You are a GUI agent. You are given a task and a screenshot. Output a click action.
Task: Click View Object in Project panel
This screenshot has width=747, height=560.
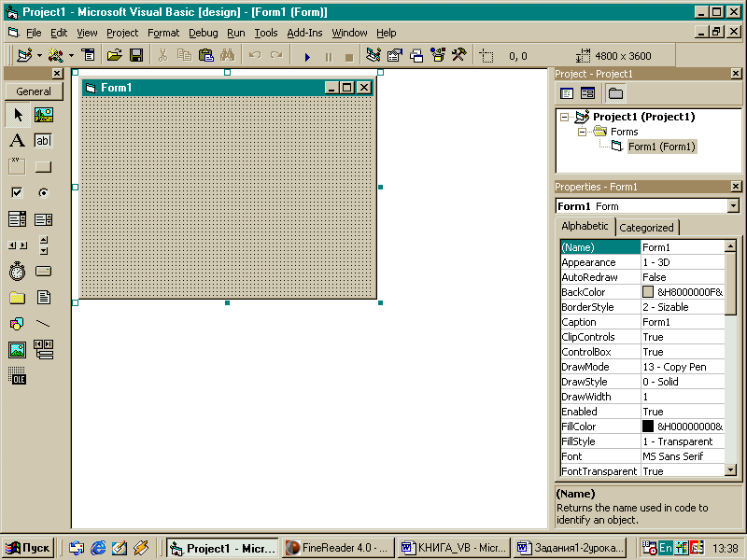click(588, 93)
